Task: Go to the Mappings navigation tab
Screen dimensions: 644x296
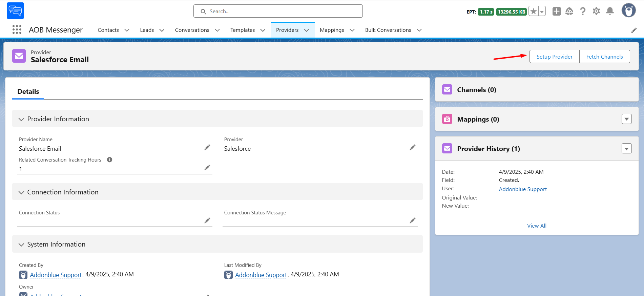Action: coord(332,30)
